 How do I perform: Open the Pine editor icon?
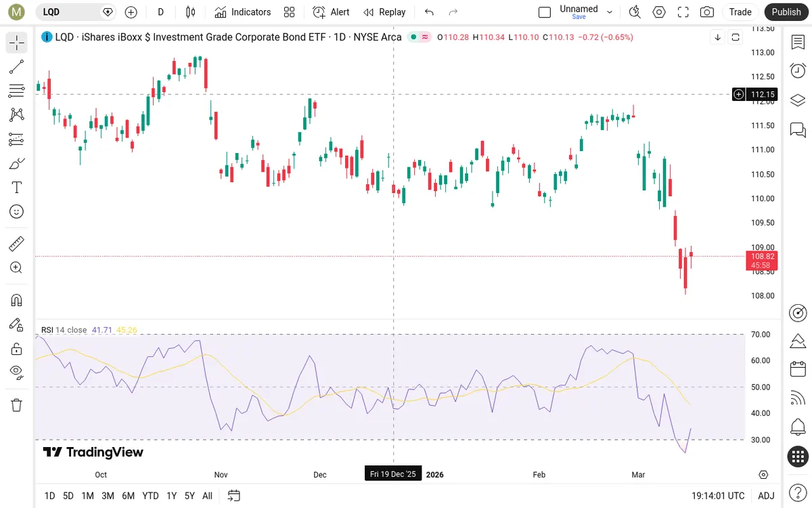(798, 341)
